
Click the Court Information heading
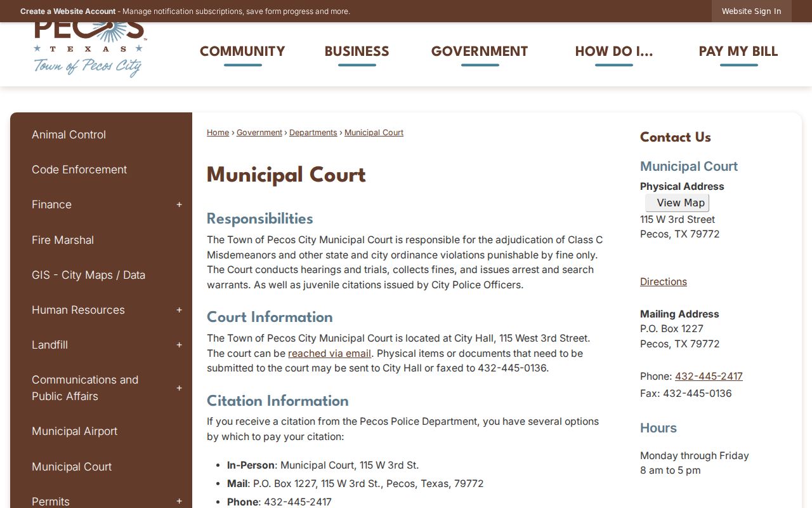point(270,317)
